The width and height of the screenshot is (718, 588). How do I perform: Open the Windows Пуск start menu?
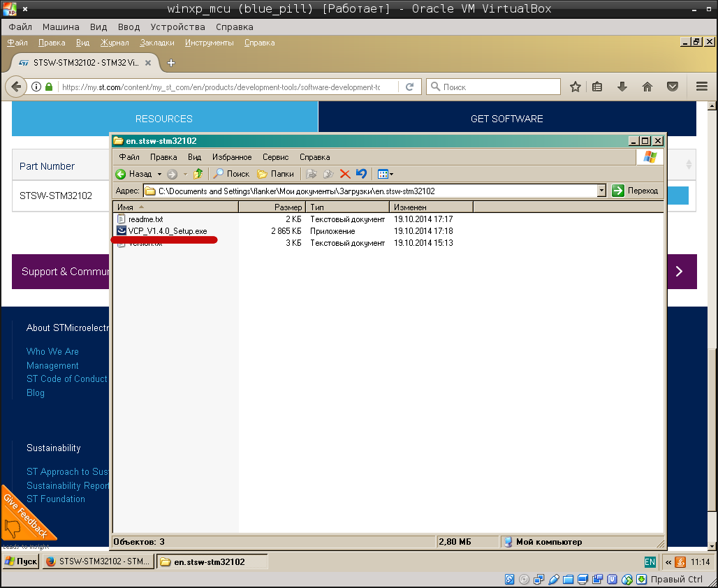(21, 561)
